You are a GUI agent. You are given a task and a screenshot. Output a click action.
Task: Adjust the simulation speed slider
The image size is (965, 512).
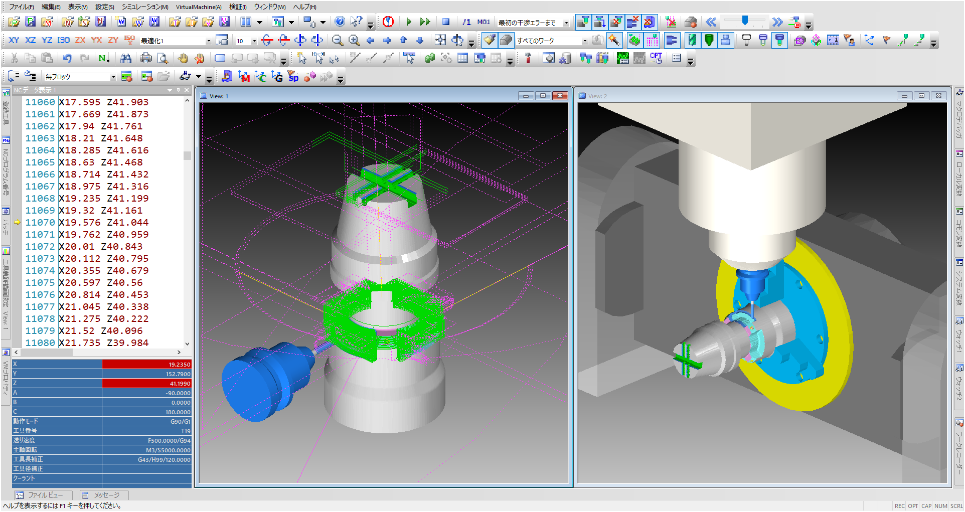(745, 22)
